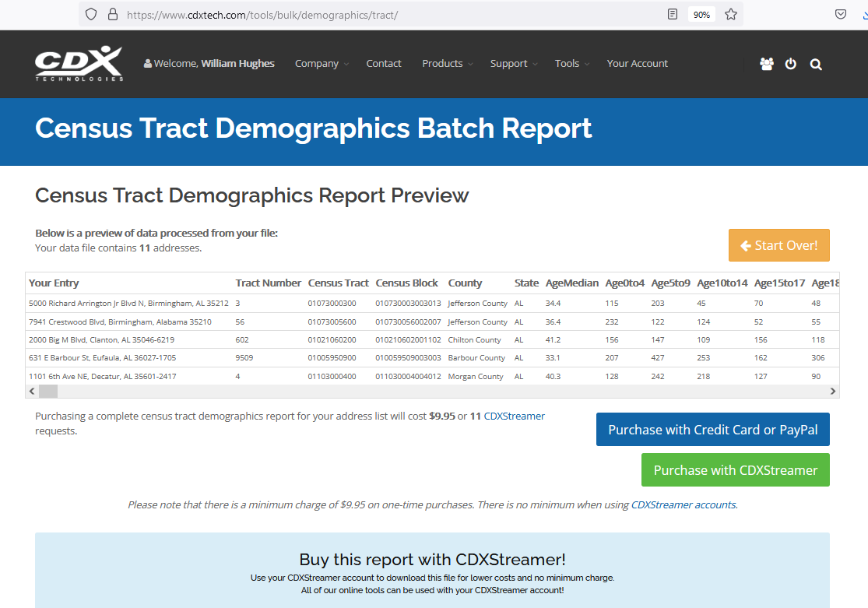Click the table scroll left arrow
The width and height of the screenshot is (868, 608).
pyautogui.click(x=32, y=391)
